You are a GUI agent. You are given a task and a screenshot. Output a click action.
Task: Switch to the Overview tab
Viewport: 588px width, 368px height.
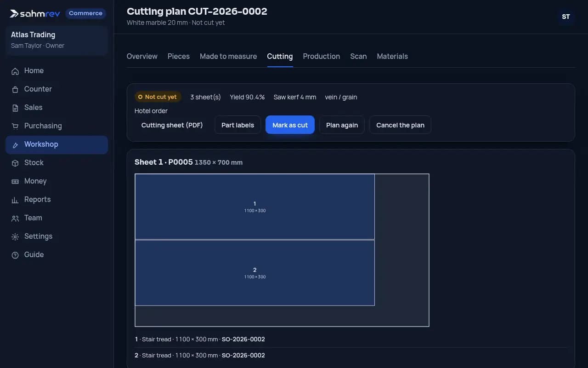tap(142, 56)
